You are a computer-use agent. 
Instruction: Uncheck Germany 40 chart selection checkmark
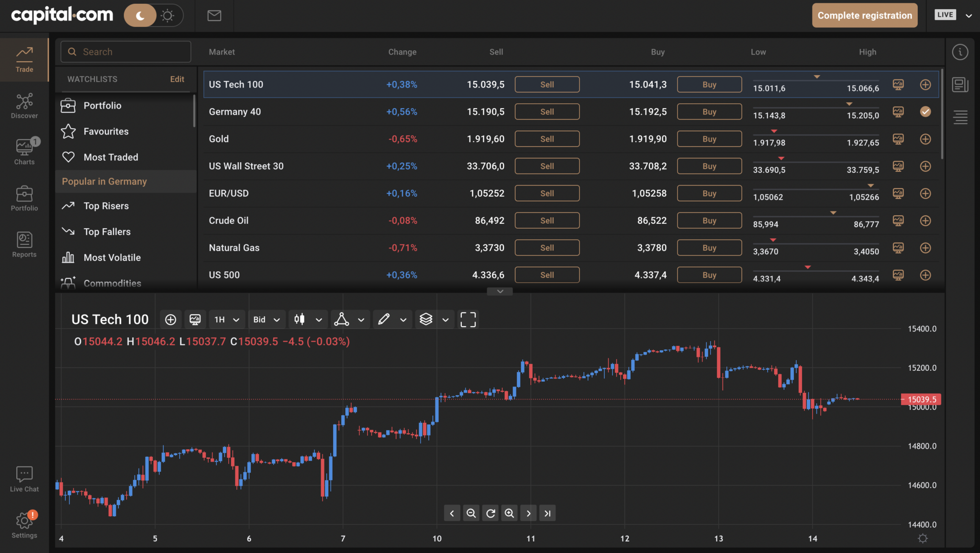tap(925, 111)
